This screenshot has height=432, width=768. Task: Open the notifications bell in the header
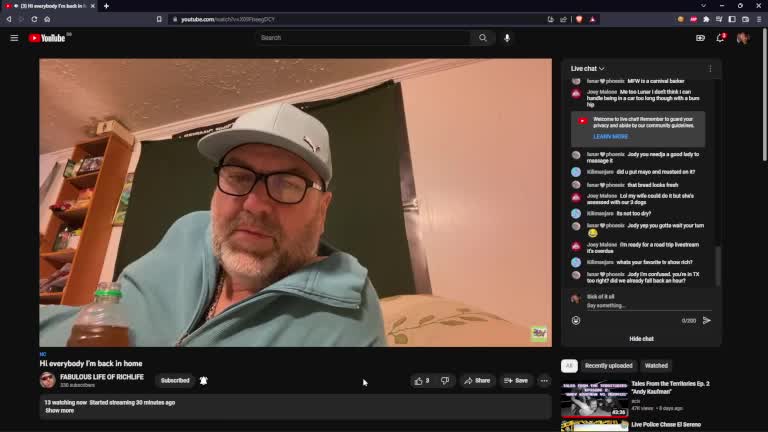tap(720, 38)
